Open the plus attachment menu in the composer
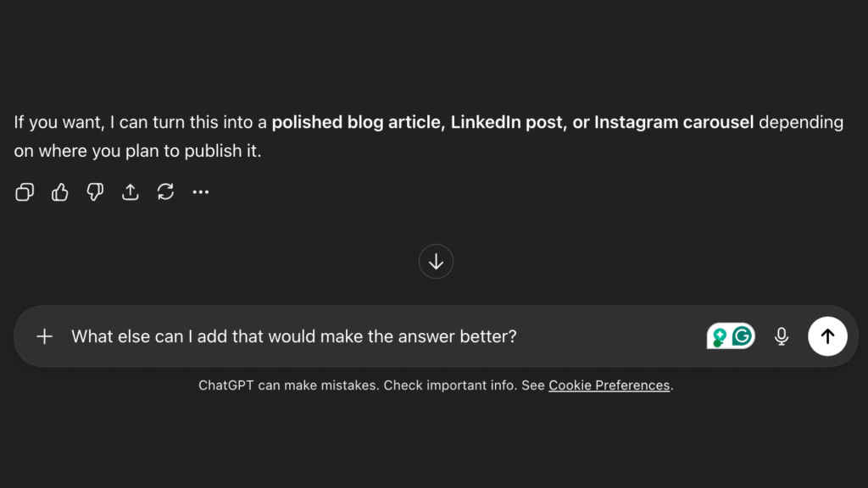Viewport: 868px width, 488px height. (45, 336)
